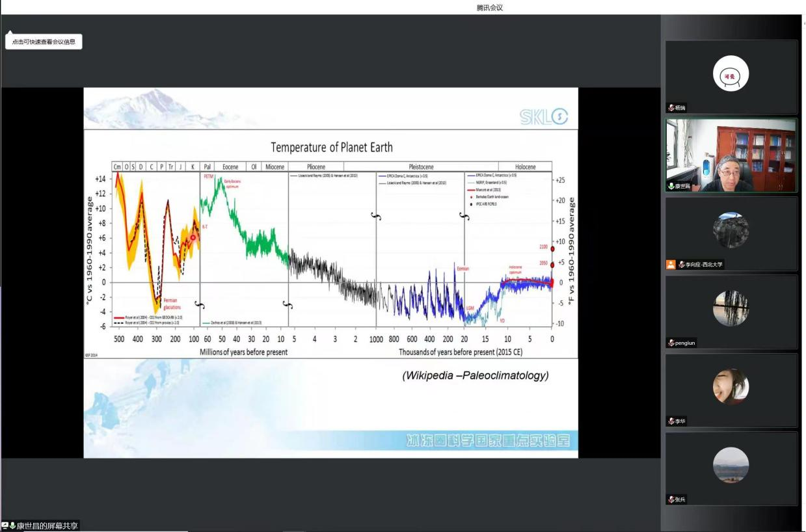This screenshot has height=532, width=806.
Task: Select 康世昌's live video tile
Action: [731, 155]
